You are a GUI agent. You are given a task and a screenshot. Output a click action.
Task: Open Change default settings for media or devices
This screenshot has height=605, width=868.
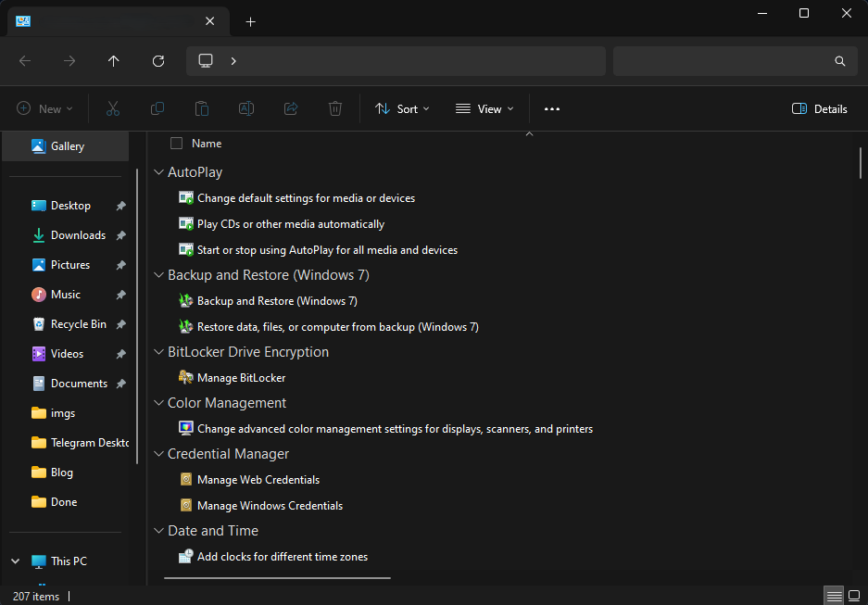296,198
